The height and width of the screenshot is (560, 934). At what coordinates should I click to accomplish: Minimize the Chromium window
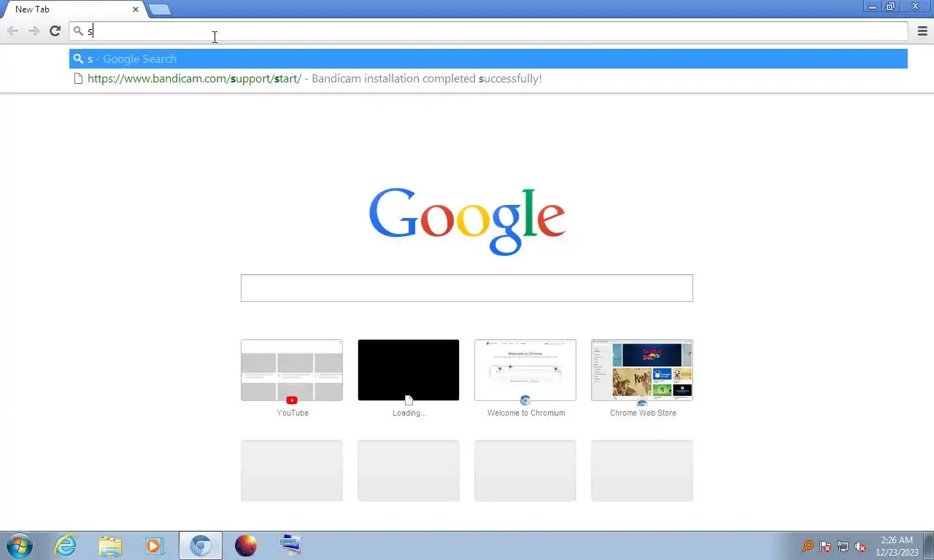coord(873,7)
